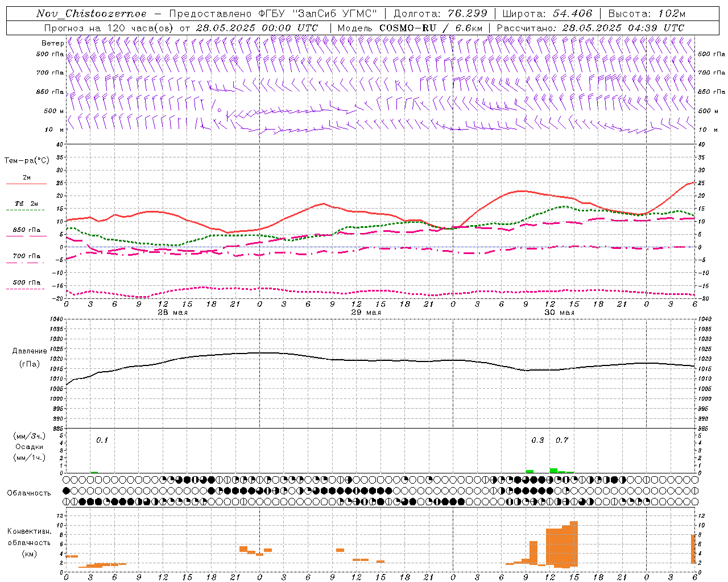Click the 0.1 precipitation amount value
This screenshot has width=728, height=582.
click(x=102, y=440)
